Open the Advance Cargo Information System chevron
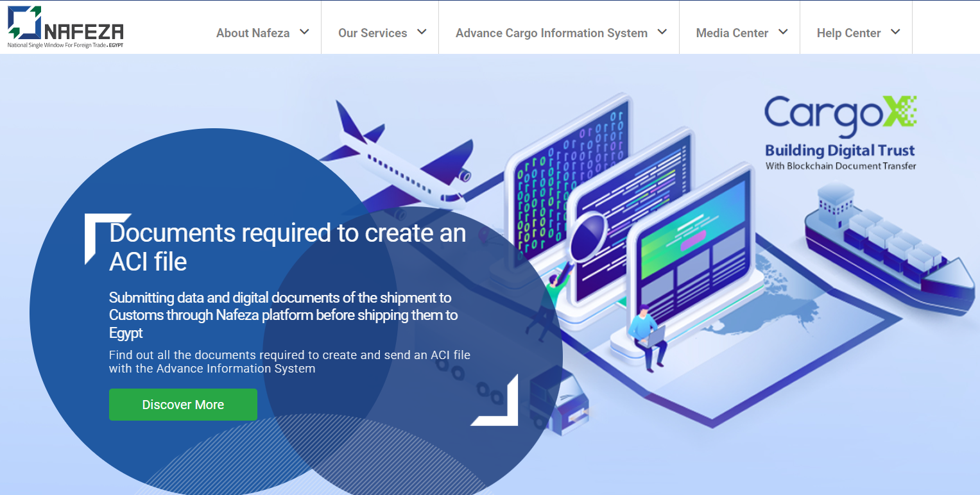Screen dimensions: 980x495 point(662,32)
